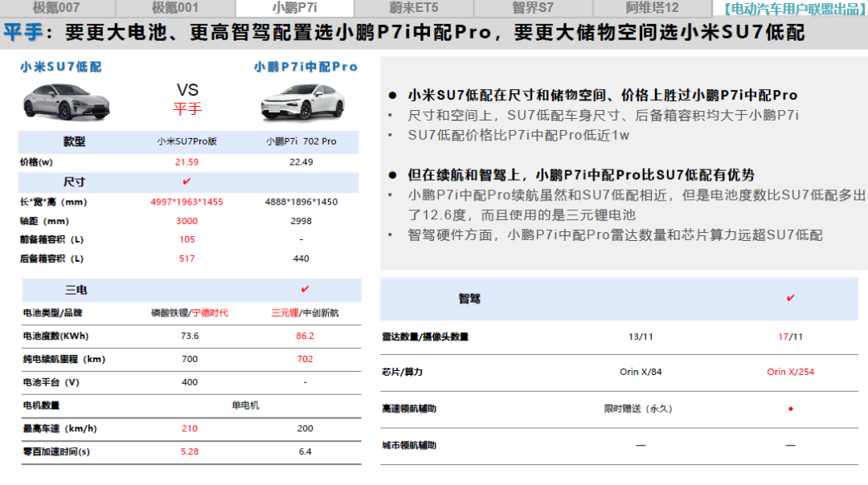This screenshot has width=868, height=485.
Task: Click range value 700
Action: tap(190, 359)
